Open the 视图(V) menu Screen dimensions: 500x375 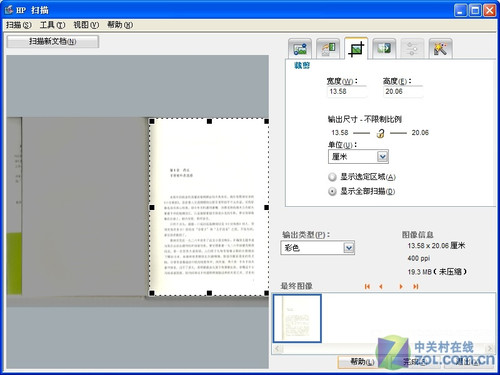coord(86,25)
